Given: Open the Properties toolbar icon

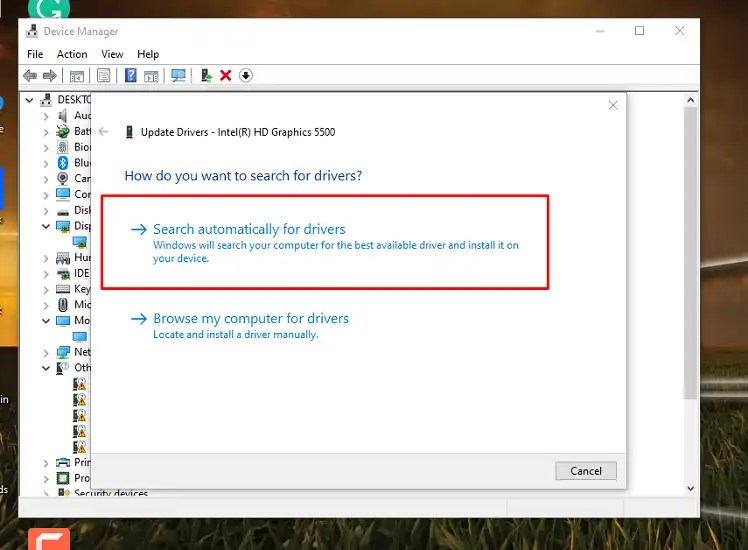Looking at the screenshot, I should tap(104, 75).
